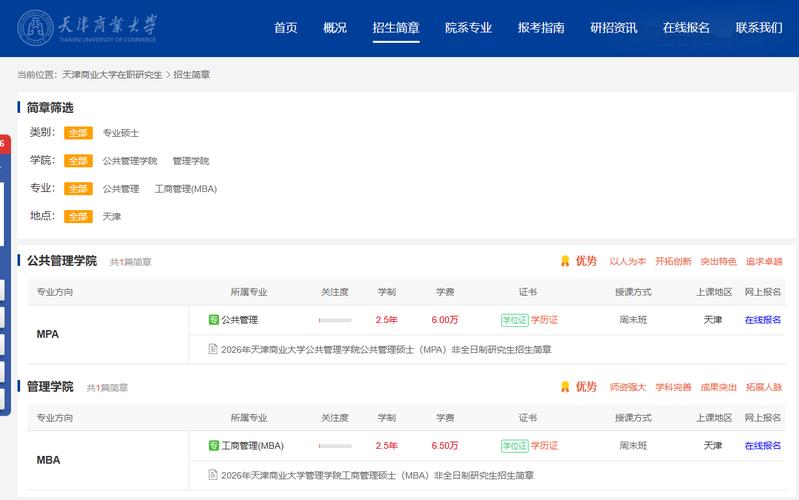The image size is (799, 500).
Task: Filter 专业 by 公共管理
Action: (x=121, y=189)
